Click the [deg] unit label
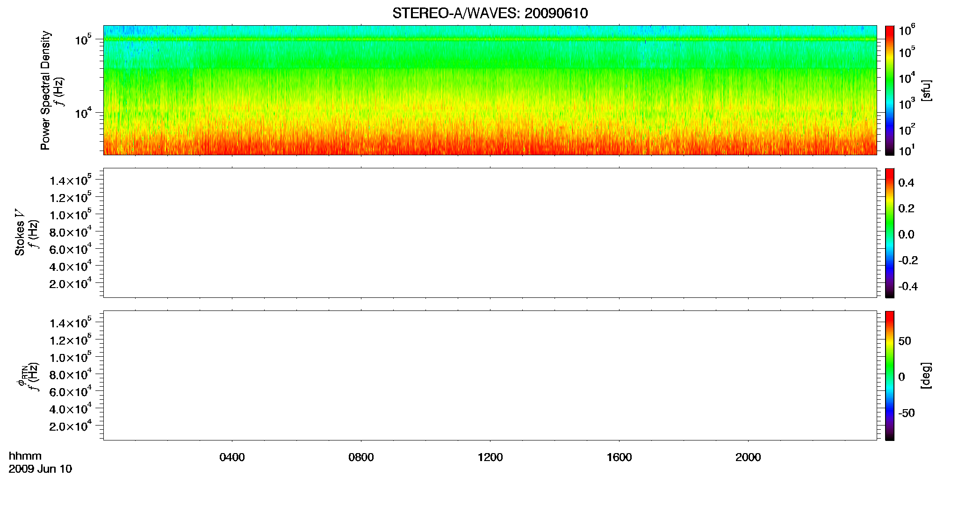This screenshot has width=980, height=505. click(x=926, y=375)
